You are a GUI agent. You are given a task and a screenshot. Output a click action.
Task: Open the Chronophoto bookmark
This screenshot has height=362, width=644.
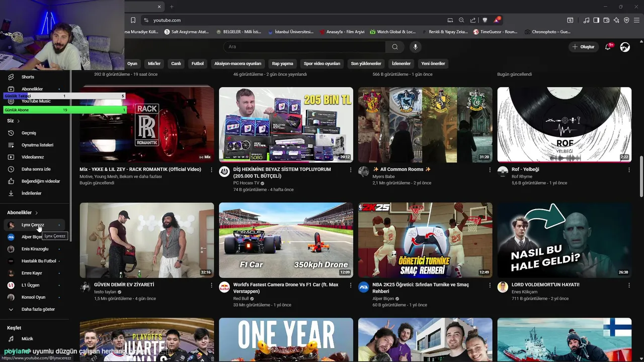click(x=547, y=32)
